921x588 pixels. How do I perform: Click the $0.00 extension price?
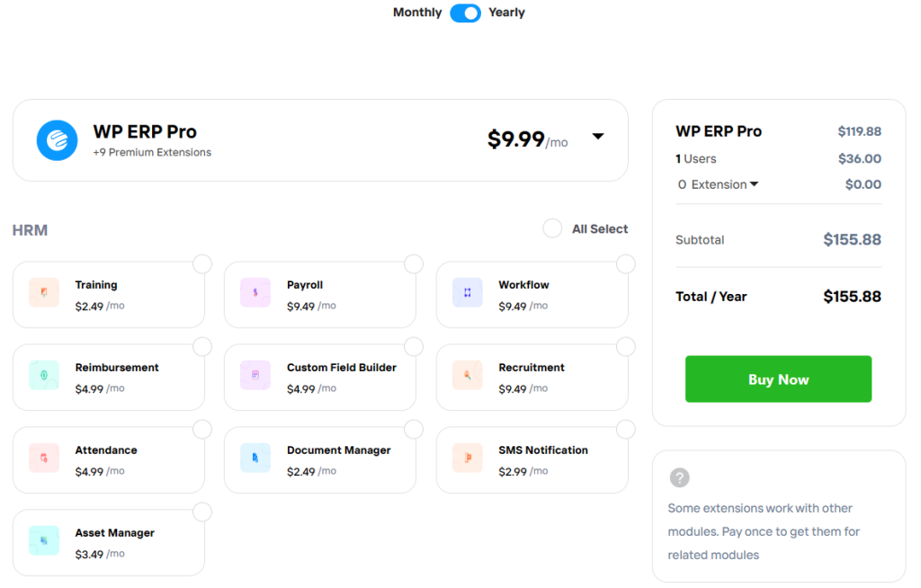pos(863,184)
